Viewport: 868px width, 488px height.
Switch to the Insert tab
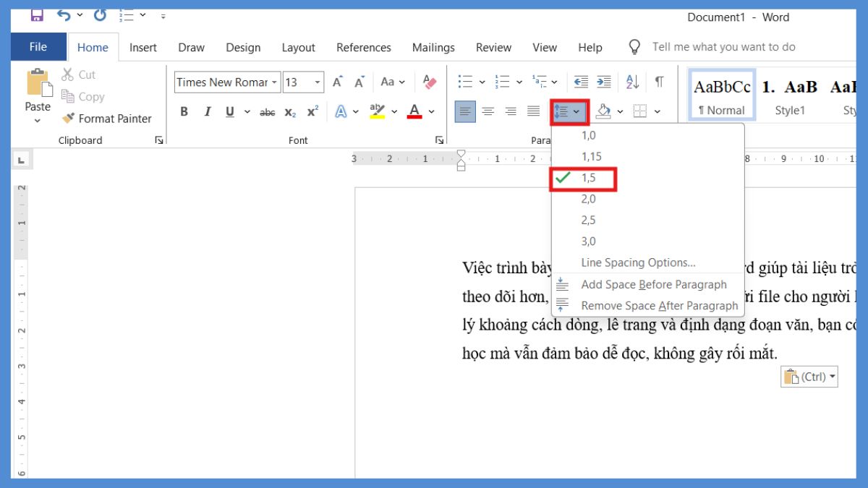[x=142, y=47]
